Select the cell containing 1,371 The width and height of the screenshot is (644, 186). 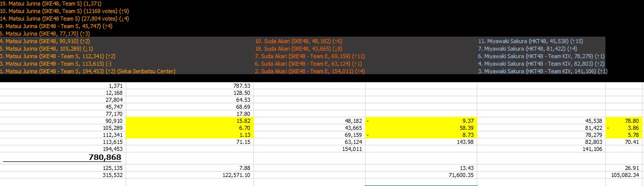pyautogui.click(x=63, y=86)
